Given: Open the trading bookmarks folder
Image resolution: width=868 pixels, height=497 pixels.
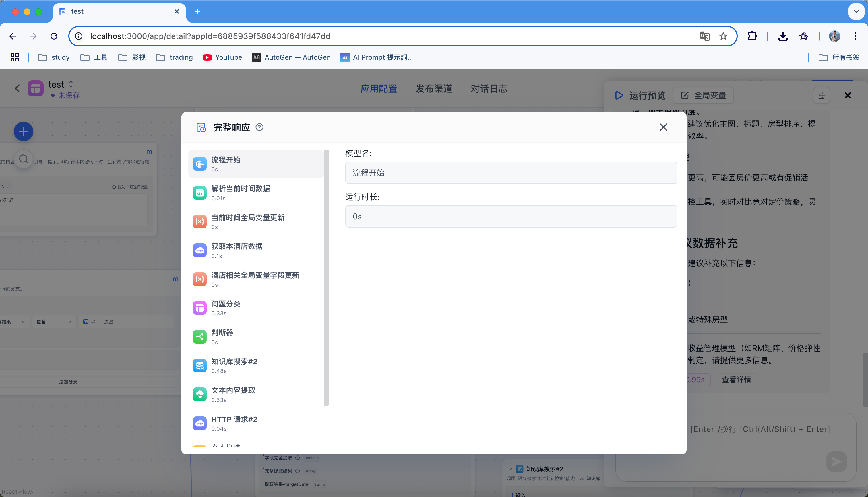Looking at the screenshot, I should tap(175, 57).
